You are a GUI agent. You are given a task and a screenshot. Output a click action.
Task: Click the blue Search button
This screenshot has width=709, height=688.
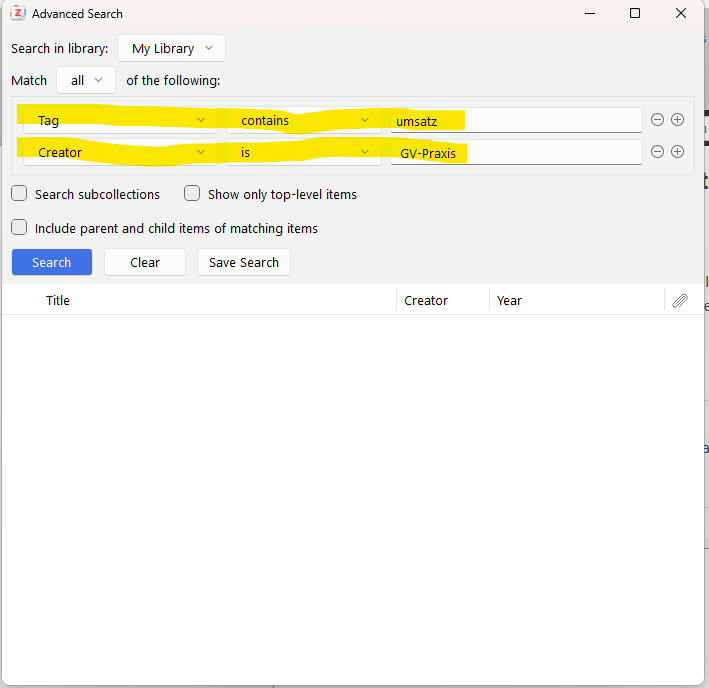[x=52, y=262]
